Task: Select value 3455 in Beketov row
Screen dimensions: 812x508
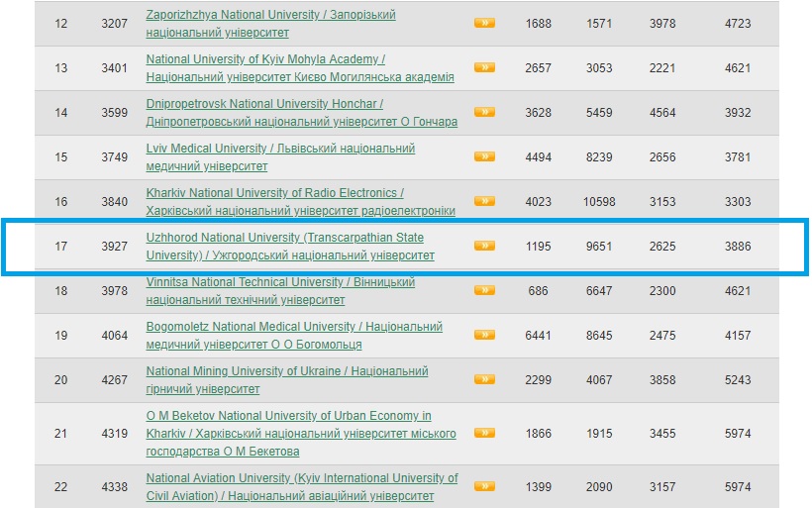Action: pos(662,434)
